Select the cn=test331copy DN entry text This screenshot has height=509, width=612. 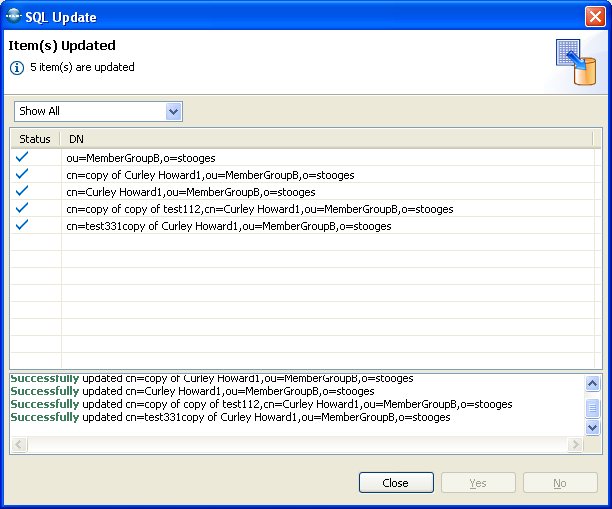pyautogui.click(x=228, y=226)
